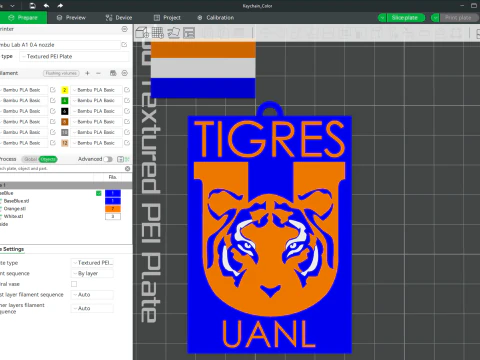Clear the object search field
Screen dimensions: 480x360
click(127, 169)
